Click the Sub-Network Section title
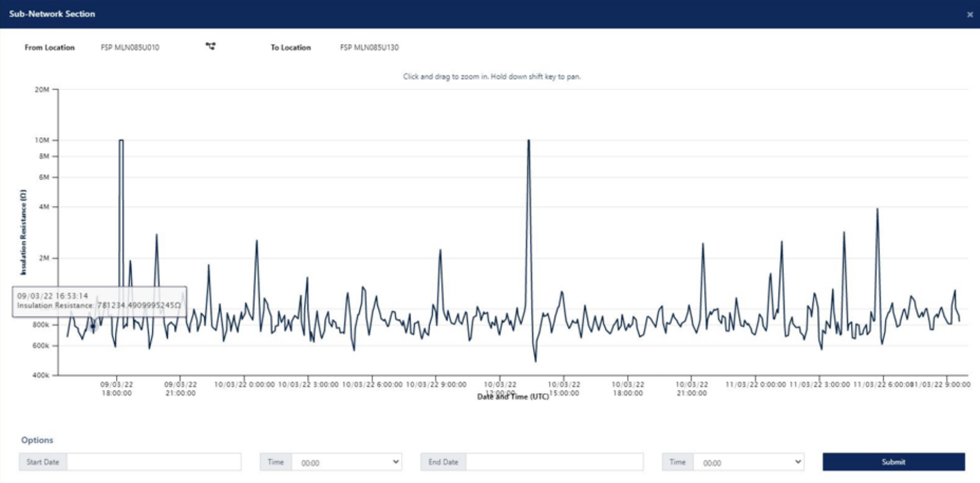The height and width of the screenshot is (483, 980). 52,14
